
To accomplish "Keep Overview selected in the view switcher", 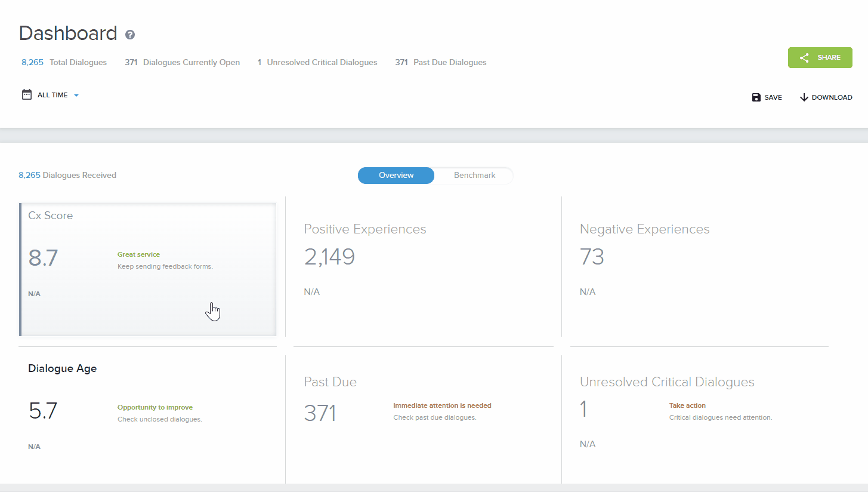I will (x=396, y=175).
